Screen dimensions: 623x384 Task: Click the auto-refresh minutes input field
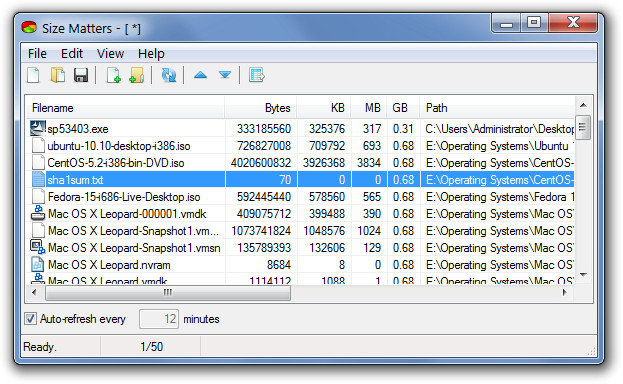pyautogui.click(x=159, y=319)
